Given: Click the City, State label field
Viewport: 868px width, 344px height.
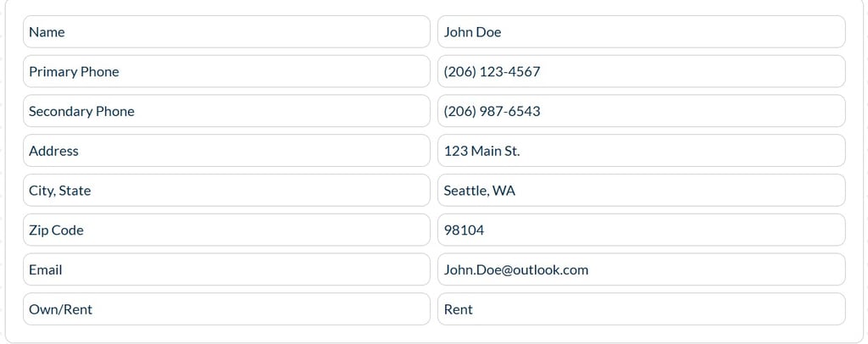Looking at the screenshot, I should coord(226,191).
